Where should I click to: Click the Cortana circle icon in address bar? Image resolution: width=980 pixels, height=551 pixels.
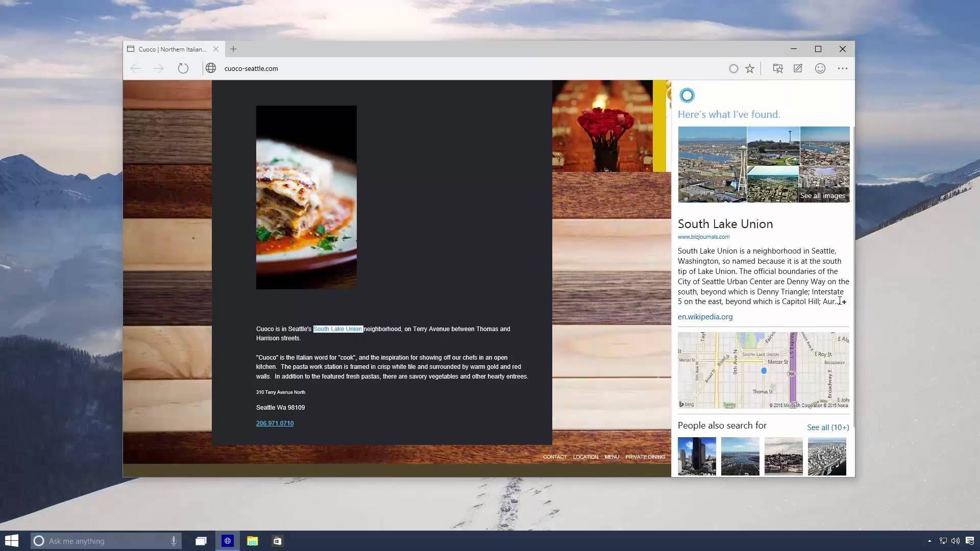point(733,68)
